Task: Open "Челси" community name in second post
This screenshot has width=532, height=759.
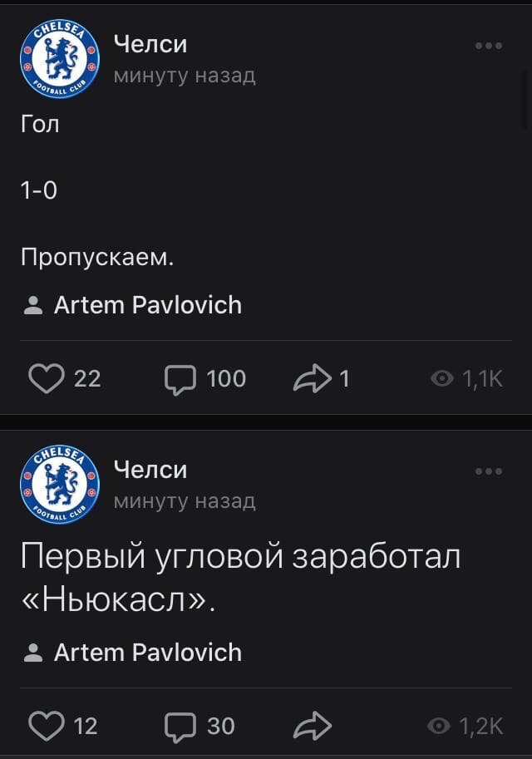Action: tap(150, 470)
